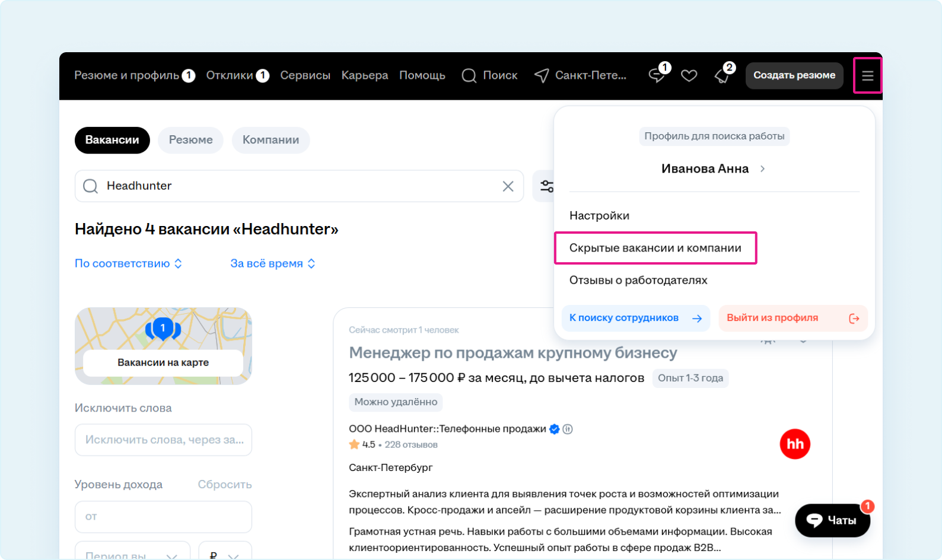
Task: Open the currency ₽ dropdown
Action: [224, 554]
